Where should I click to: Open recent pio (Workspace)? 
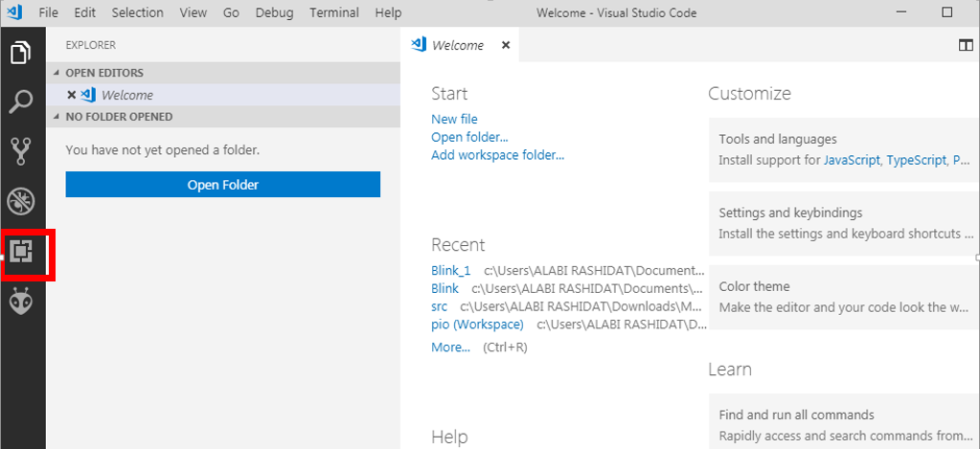[x=477, y=325]
